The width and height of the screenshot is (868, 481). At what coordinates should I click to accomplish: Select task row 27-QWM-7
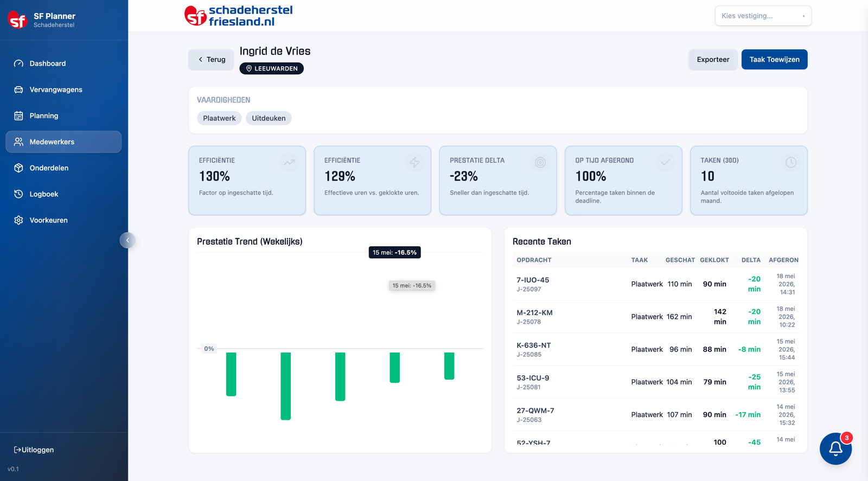tap(656, 415)
